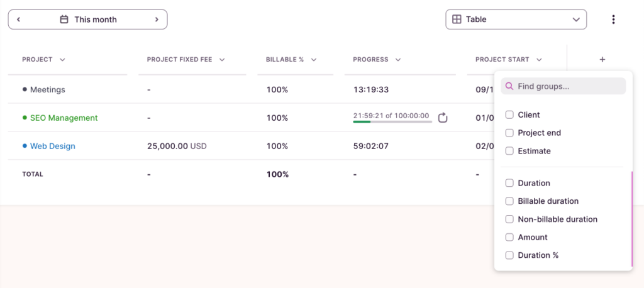
Task: Open the three-dot more options menu
Action: 613,19
